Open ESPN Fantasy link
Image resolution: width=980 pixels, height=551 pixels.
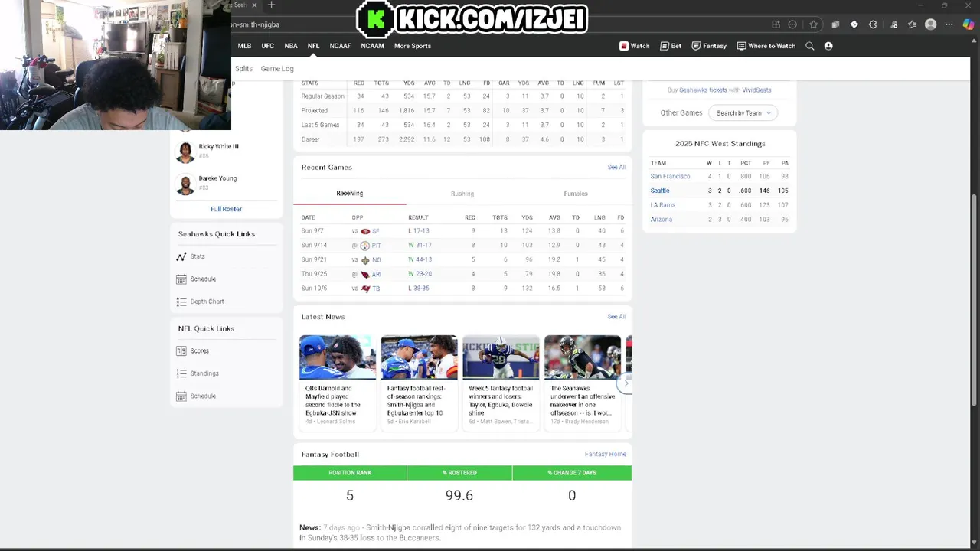(709, 46)
